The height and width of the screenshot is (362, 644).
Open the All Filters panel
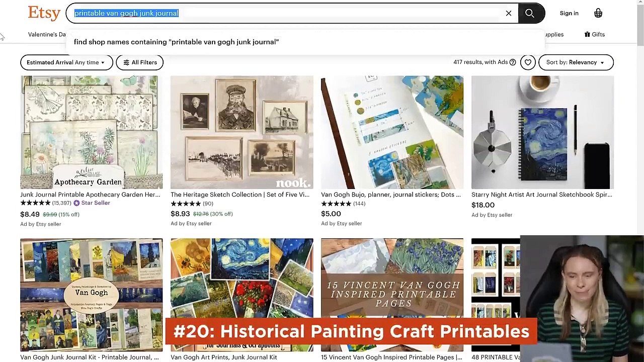140,62
